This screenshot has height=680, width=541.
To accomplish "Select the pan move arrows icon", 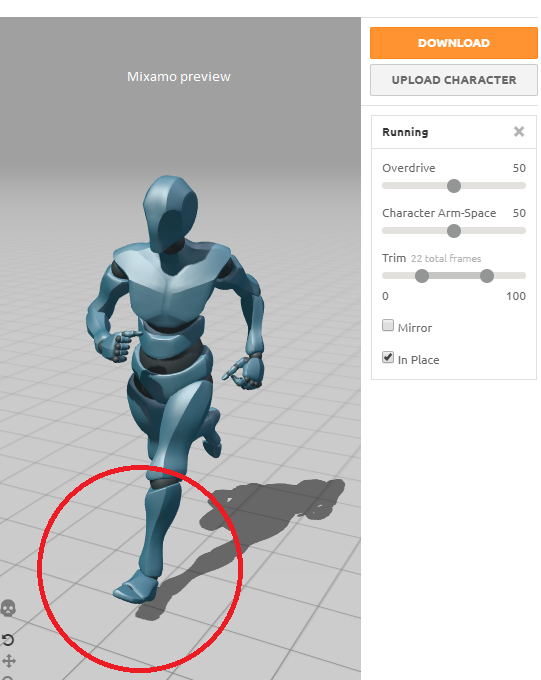I will click(9, 661).
